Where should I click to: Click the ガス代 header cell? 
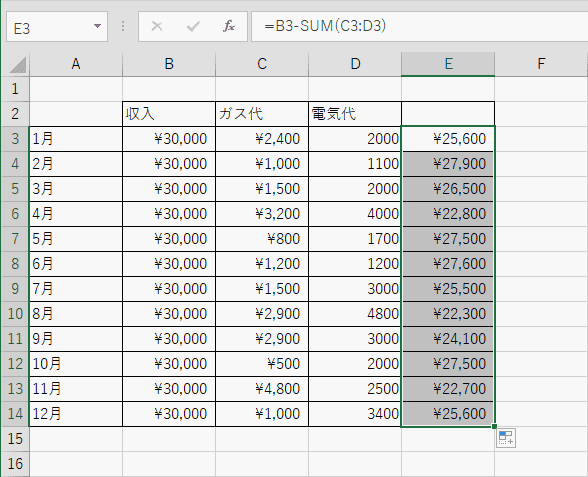[262, 114]
